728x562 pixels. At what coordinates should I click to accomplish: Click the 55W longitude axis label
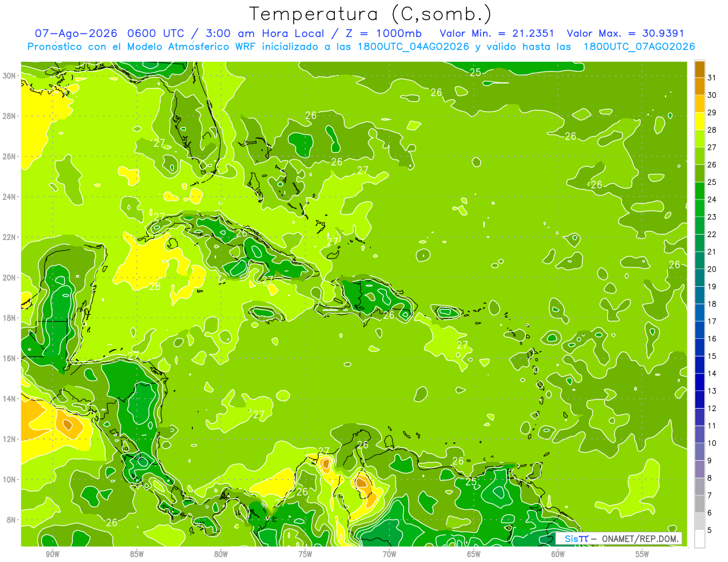pos(642,554)
